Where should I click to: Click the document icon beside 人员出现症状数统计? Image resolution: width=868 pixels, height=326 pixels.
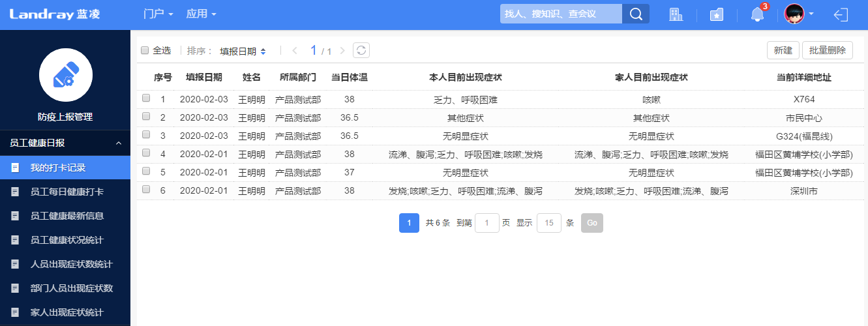point(14,264)
